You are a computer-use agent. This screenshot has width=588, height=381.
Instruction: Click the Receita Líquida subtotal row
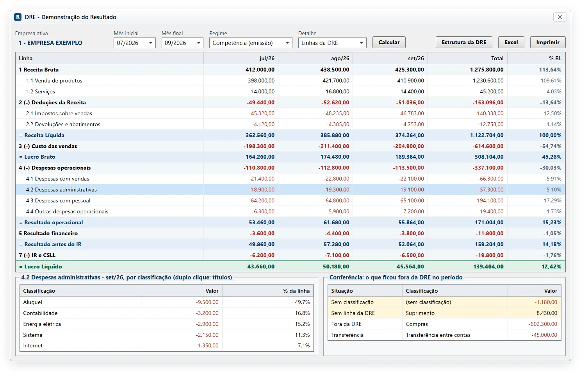click(x=290, y=135)
